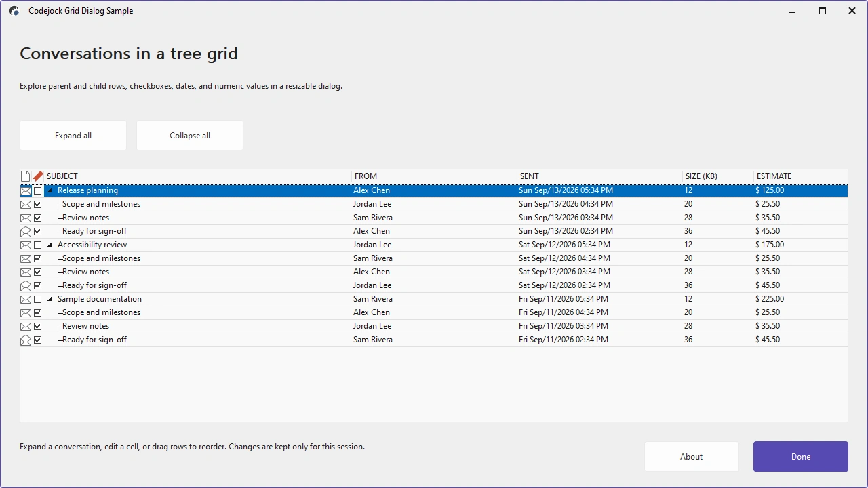
Task: Click the Ready for sign-off text from Jordan Lee
Action: coord(94,285)
